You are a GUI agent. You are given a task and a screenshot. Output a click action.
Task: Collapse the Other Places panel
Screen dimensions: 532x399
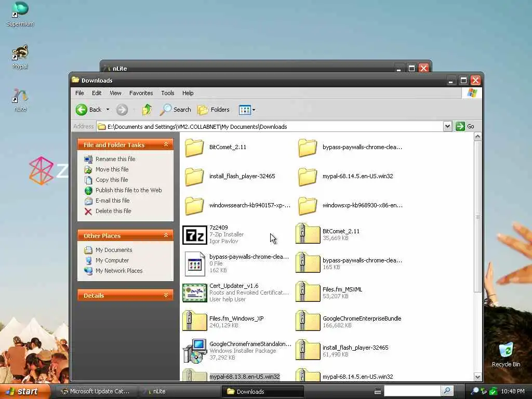tap(166, 235)
